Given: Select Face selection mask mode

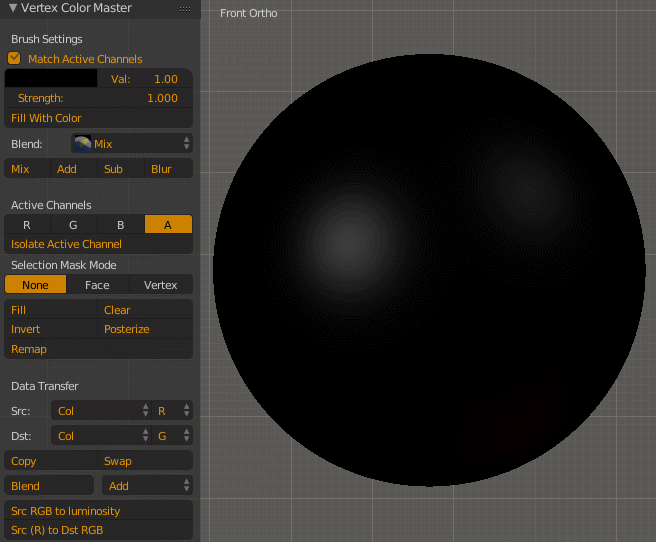Looking at the screenshot, I should click(x=97, y=284).
